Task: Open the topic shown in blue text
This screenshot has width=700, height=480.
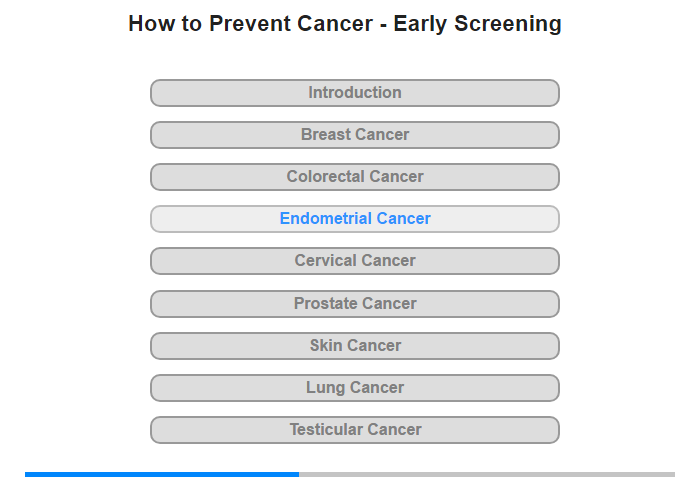Action: coord(355,219)
